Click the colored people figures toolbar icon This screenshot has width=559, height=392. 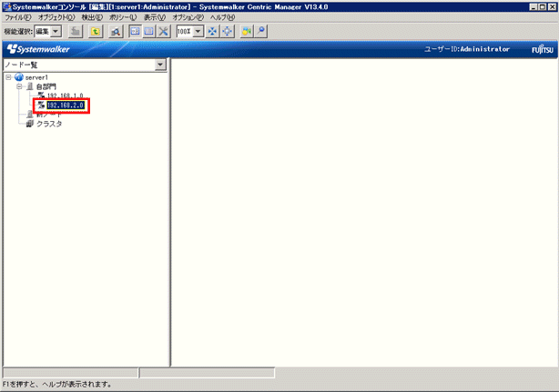pyautogui.click(x=247, y=31)
